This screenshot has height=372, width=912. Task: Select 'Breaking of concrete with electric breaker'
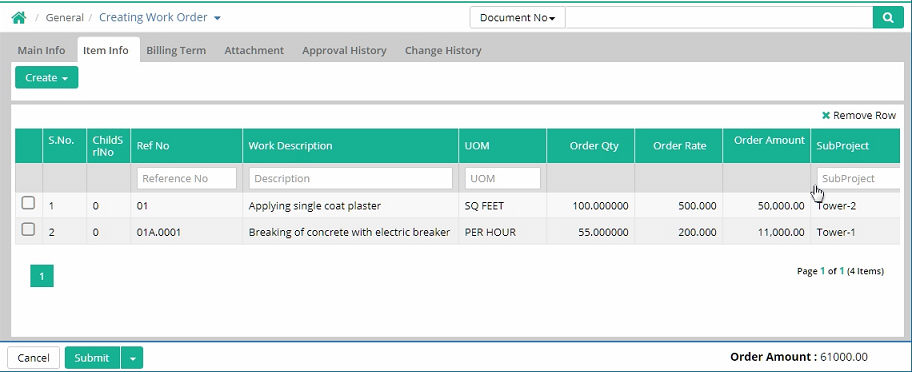coord(350,232)
